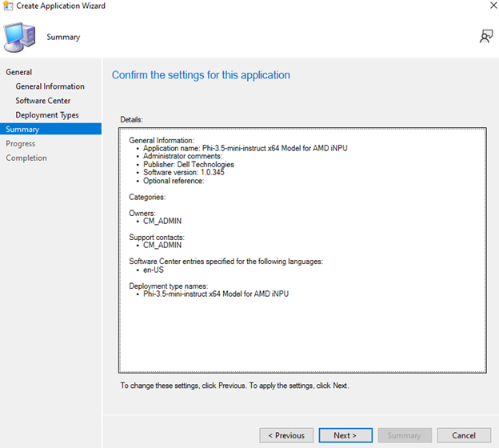Click the Progress step in the sidebar
The image size is (499, 448).
click(x=21, y=144)
